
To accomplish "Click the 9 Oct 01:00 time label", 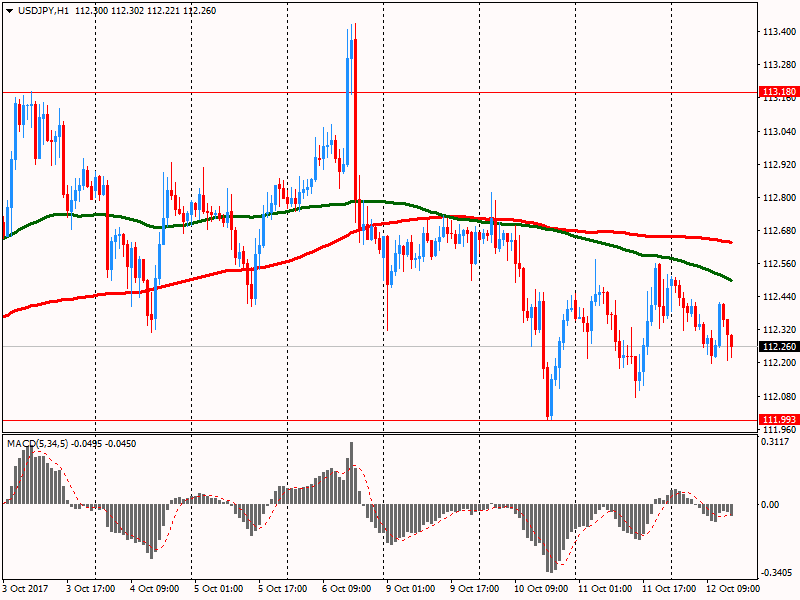I will tap(411, 588).
